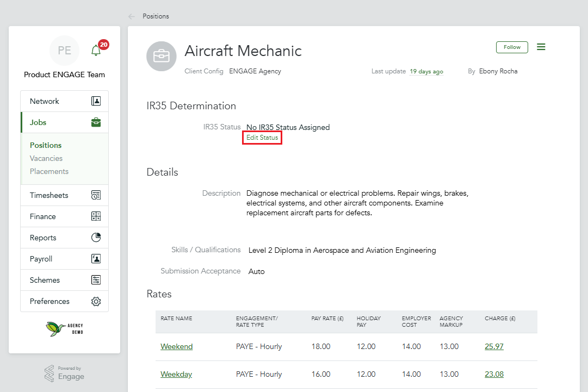The width and height of the screenshot is (588, 392).
Task: Click the back arrow next to Positions
Action: (x=131, y=16)
